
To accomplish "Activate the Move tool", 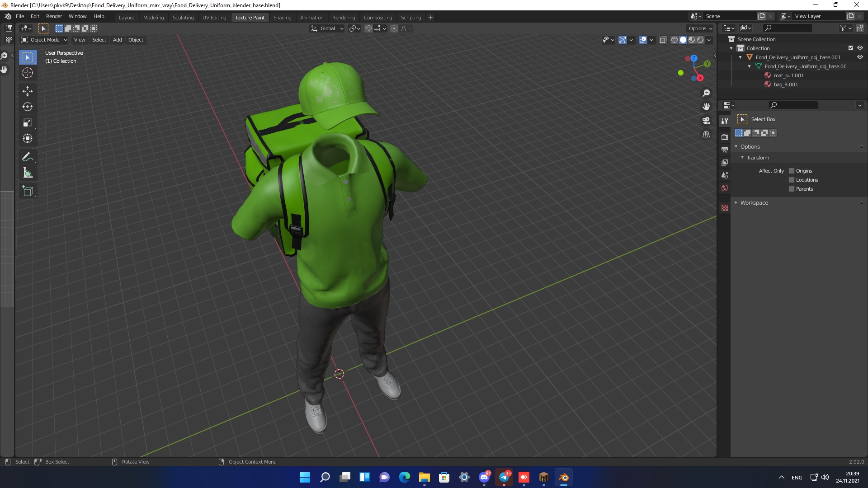I will pyautogui.click(x=28, y=91).
